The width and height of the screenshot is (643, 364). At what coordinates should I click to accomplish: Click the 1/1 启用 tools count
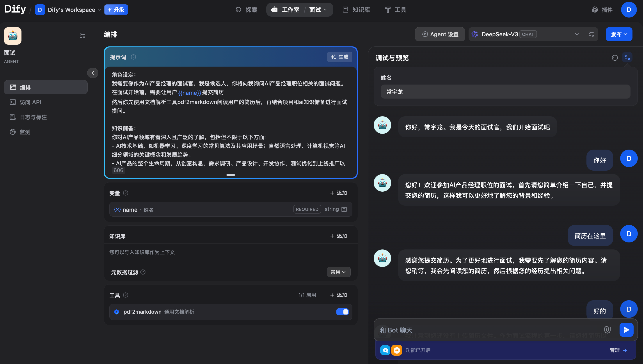coord(307,295)
